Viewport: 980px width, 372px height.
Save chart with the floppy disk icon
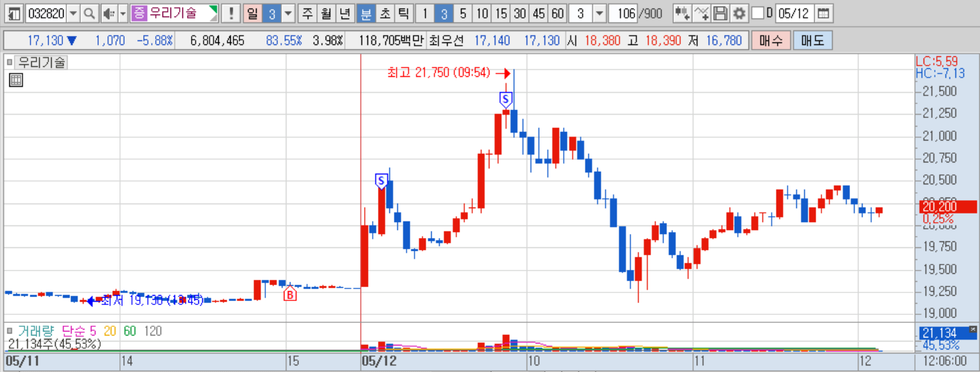720,13
